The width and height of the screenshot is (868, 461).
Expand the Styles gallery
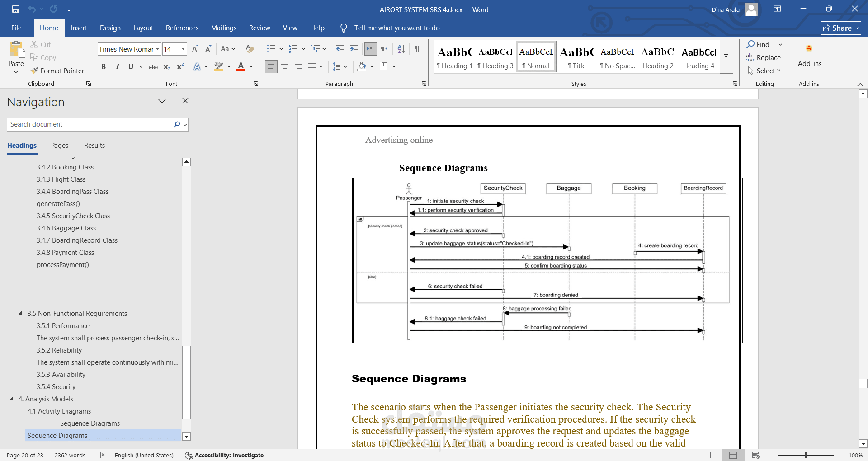(726, 56)
